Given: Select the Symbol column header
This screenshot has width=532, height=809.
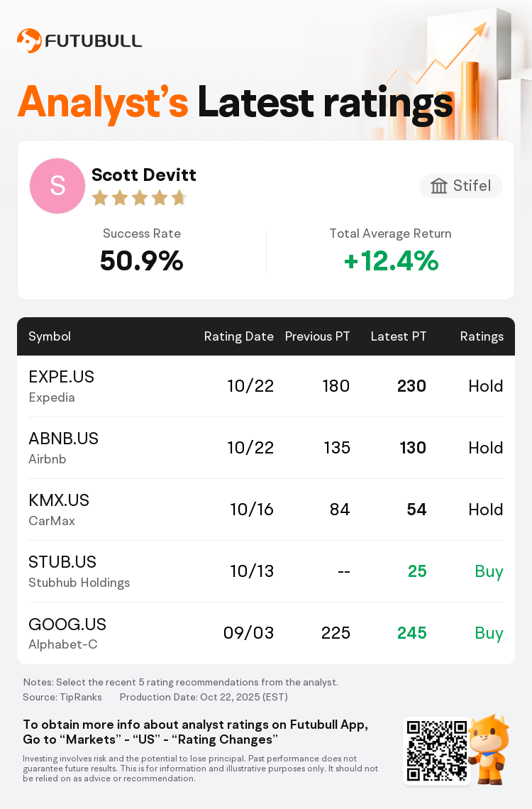Looking at the screenshot, I should coord(50,336).
